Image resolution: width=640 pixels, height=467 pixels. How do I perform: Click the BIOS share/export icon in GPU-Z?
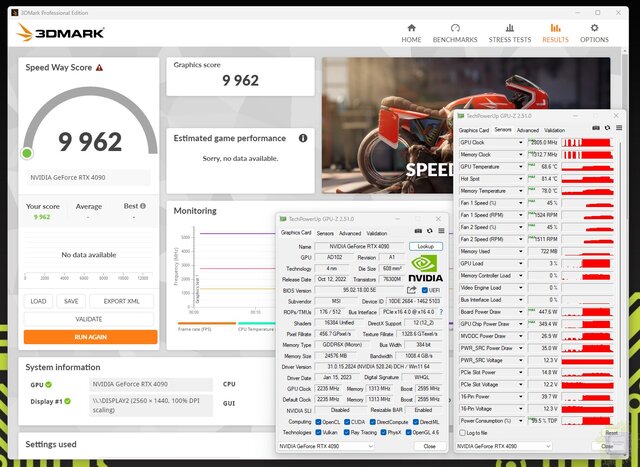point(411,290)
